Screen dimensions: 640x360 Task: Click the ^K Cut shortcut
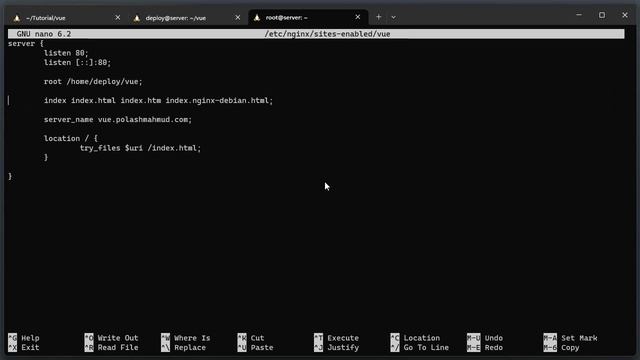tap(251, 338)
